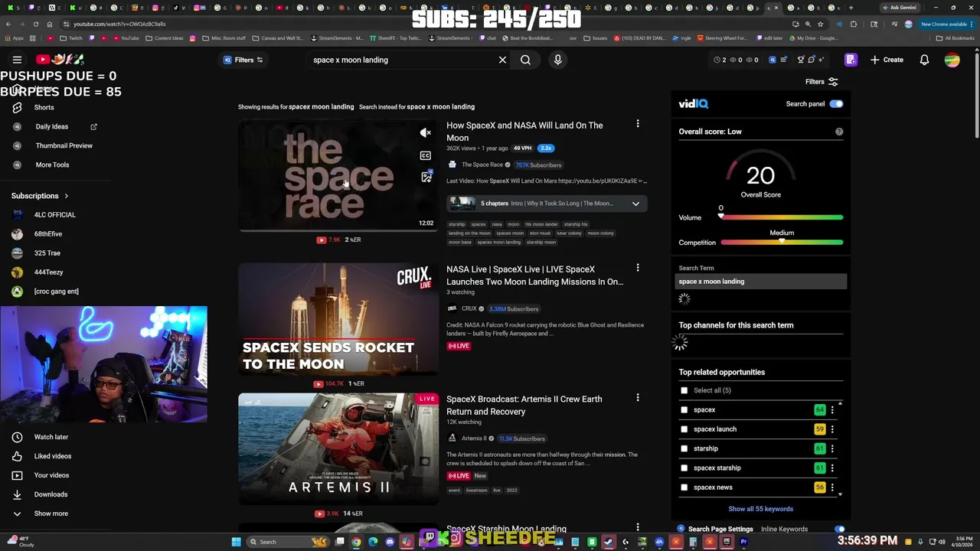Go to YouTube home via logo
Viewport: 980px width, 551px height.
(x=59, y=60)
